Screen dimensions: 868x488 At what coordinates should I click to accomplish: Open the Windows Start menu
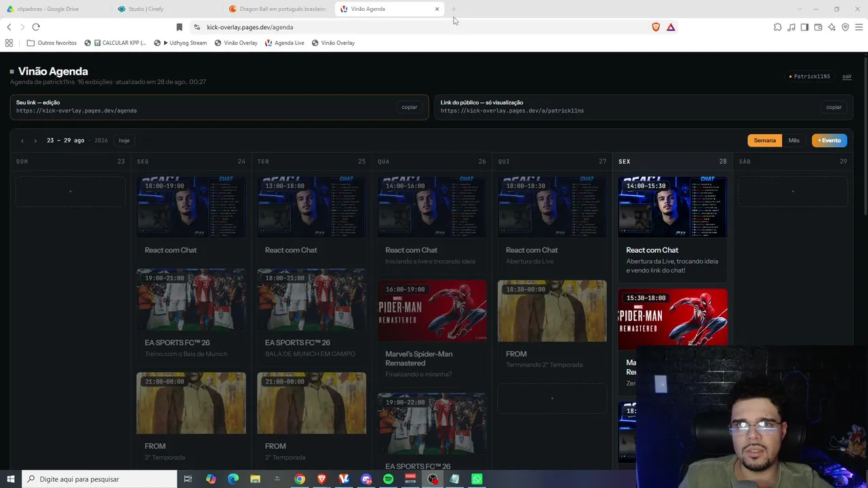(10, 479)
